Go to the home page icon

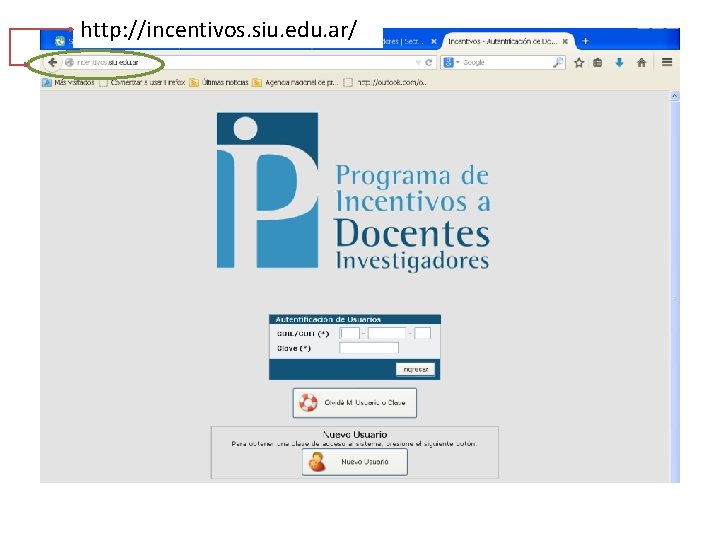tap(641, 62)
